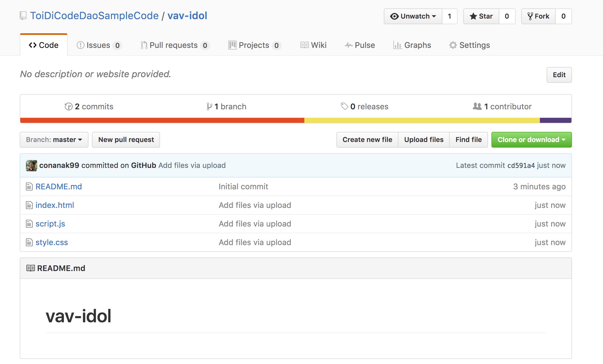Click the Settings gear icon tab
The width and height of the screenshot is (603, 364).
coord(453,45)
